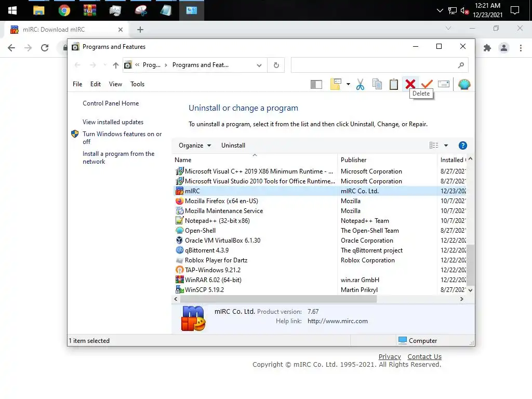Click the Chrome reload button
The width and height of the screenshot is (532, 399).
coord(45,48)
